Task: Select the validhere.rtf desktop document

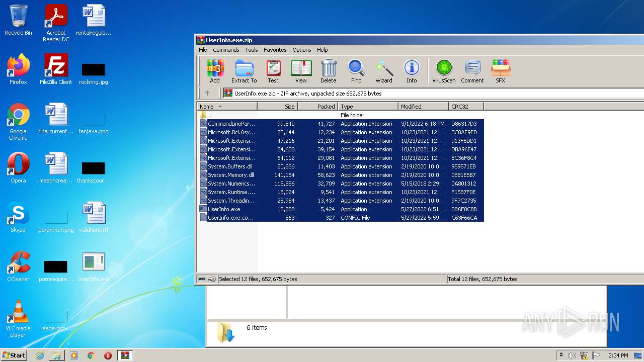Action: pyautogui.click(x=94, y=217)
